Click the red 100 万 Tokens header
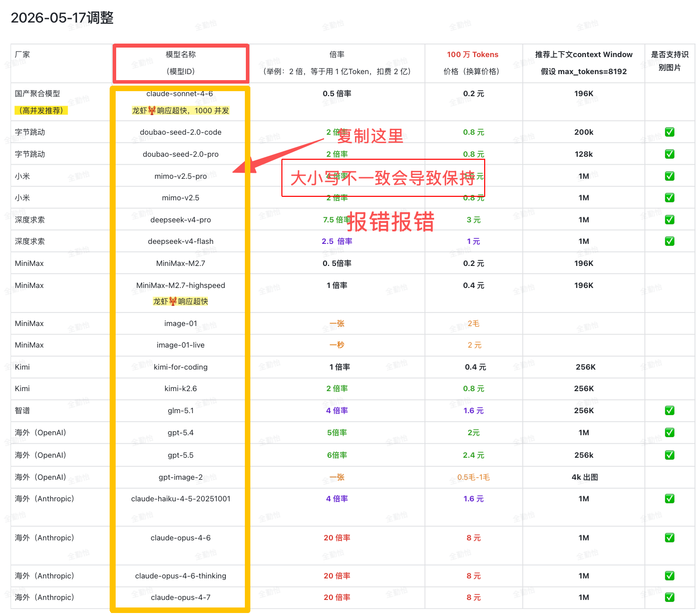This screenshot has width=700, height=616. pos(473,55)
